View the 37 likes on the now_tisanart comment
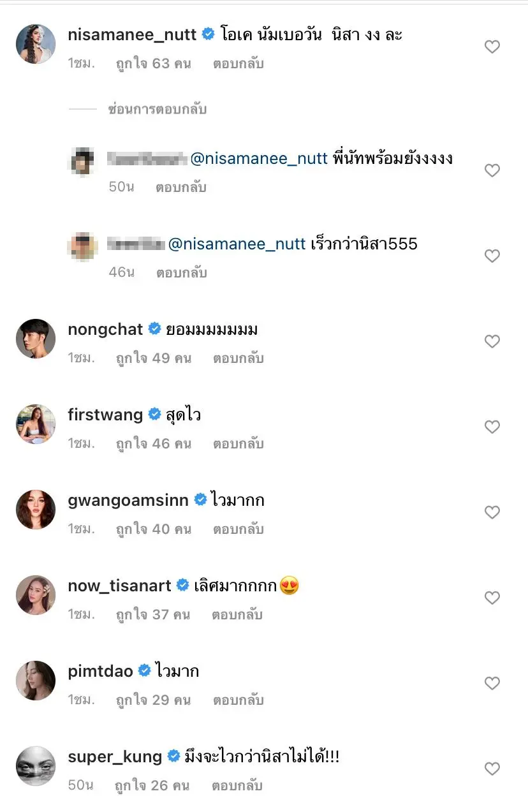 pyautogui.click(x=153, y=615)
